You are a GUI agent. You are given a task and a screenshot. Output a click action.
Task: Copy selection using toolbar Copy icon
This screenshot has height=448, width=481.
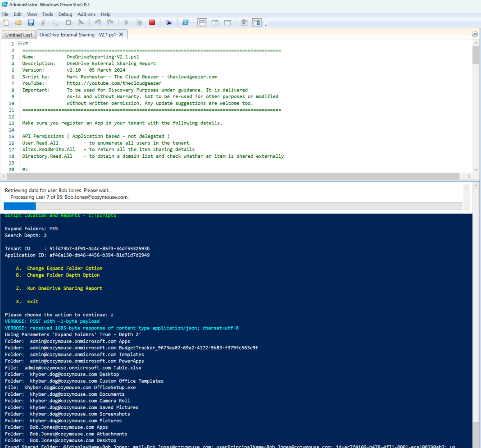pos(55,23)
